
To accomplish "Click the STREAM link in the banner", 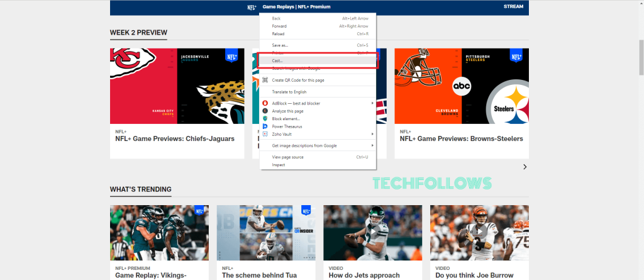I will click(513, 6).
